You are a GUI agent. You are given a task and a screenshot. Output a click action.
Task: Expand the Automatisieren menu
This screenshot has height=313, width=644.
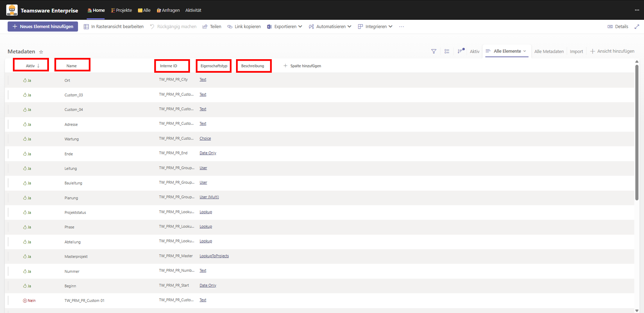click(330, 27)
